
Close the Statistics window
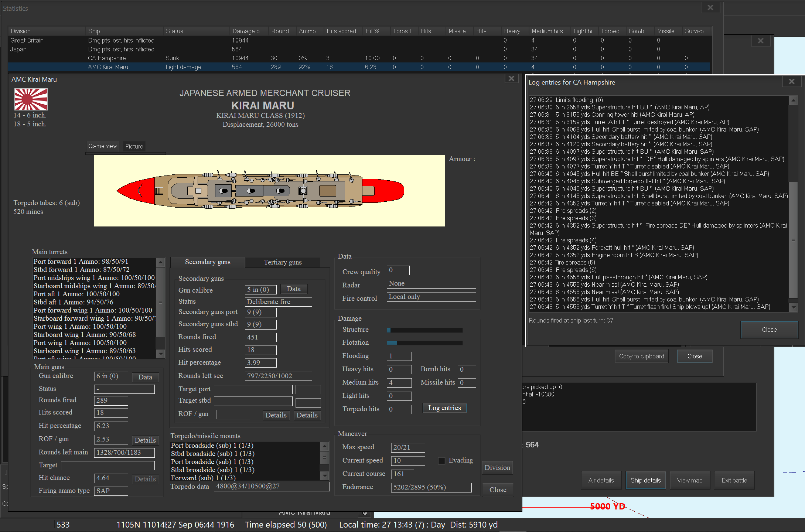coord(710,8)
